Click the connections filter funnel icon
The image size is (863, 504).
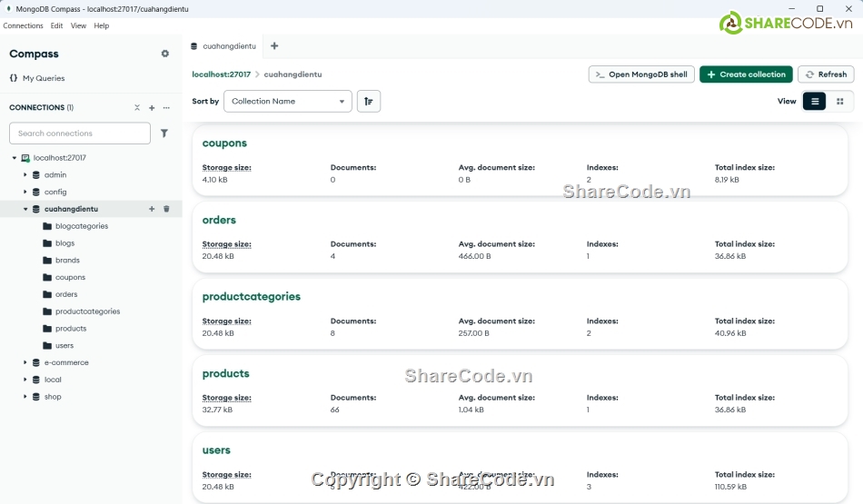(x=164, y=133)
